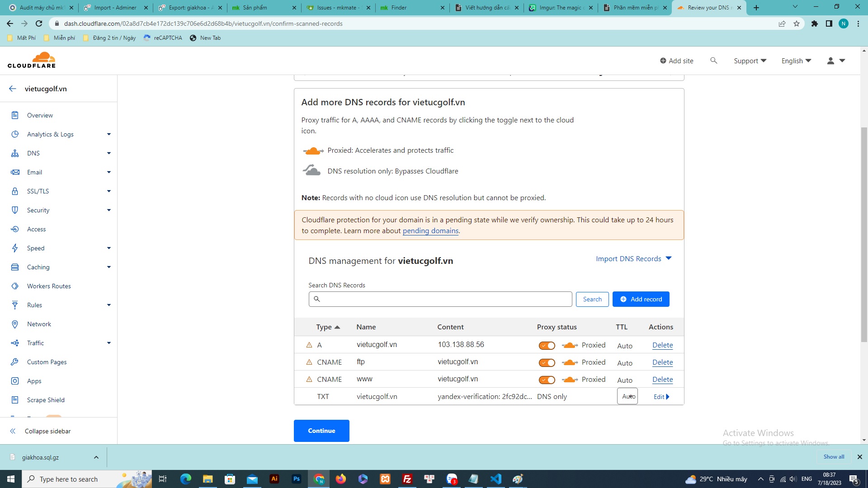Click the Add record button
Image resolution: width=868 pixels, height=488 pixels.
click(641, 299)
